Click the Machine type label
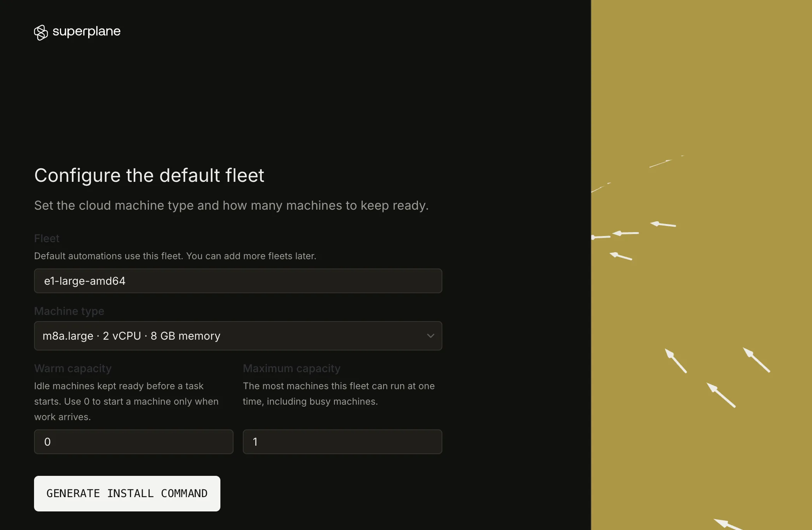Screen dimensions: 812x530 (69, 311)
